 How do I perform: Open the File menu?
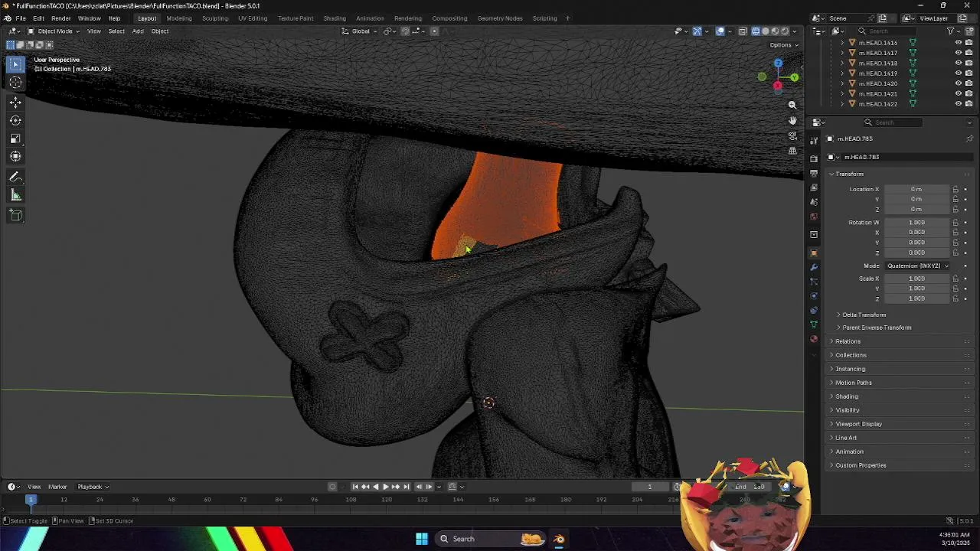click(x=21, y=18)
